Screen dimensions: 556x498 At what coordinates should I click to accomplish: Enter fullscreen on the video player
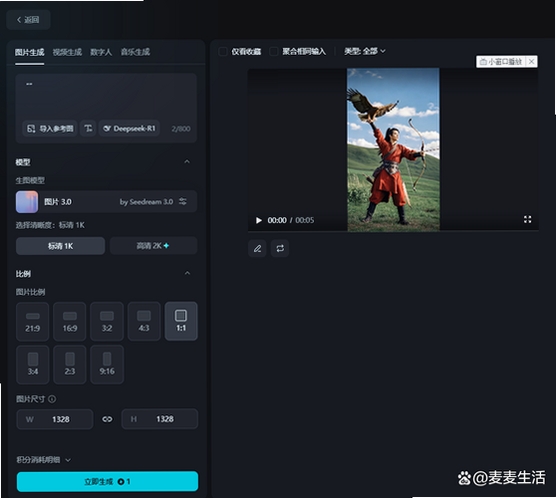(x=528, y=220)
